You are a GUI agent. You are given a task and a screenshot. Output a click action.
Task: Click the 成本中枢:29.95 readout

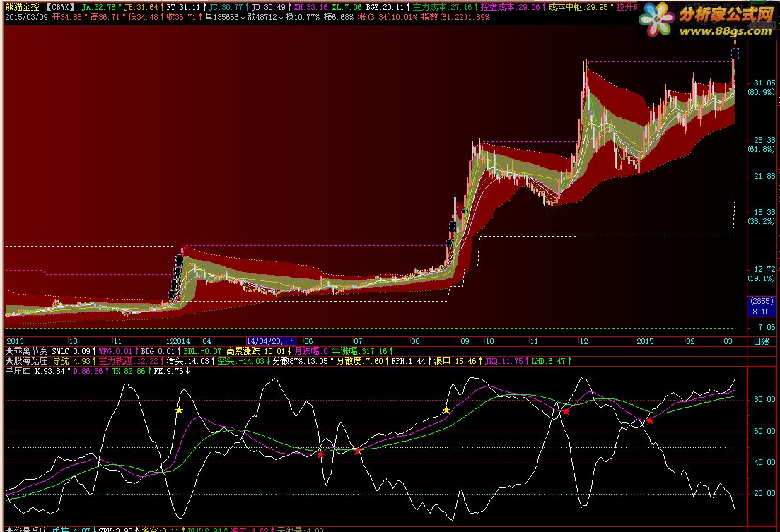click(578, 7)
